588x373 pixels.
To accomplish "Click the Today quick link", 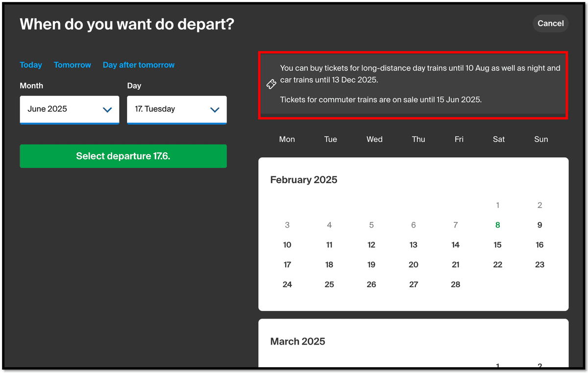I will coord(31,65).
